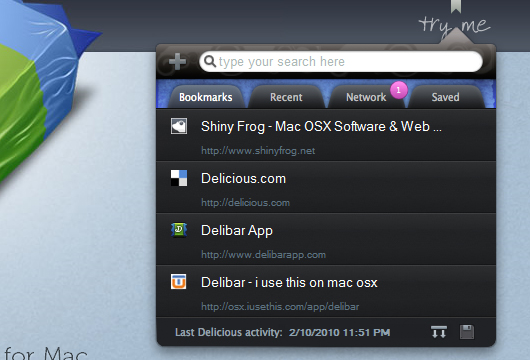Click the http://delicious.com URL

point(245,202)
